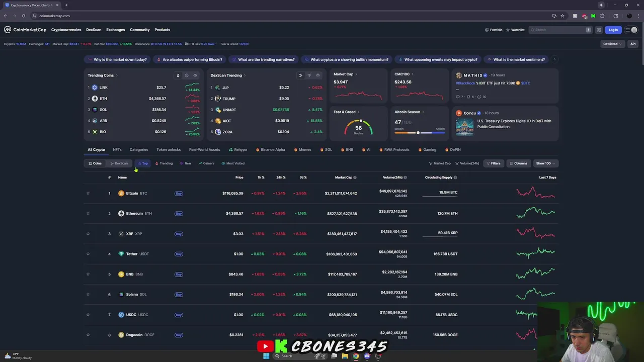This screenshot has height=362, width=644.
Task: Open the Get listed dropdown
Action: [x=612, y=44]
